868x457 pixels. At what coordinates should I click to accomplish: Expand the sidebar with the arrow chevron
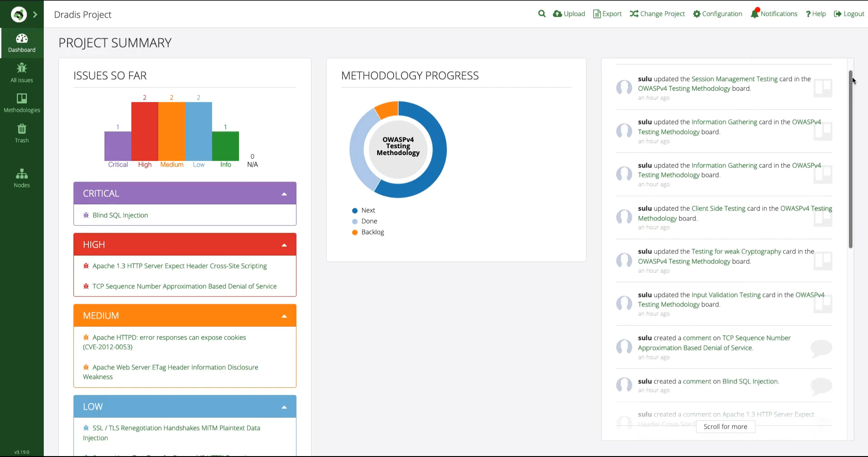pos(35,14)
